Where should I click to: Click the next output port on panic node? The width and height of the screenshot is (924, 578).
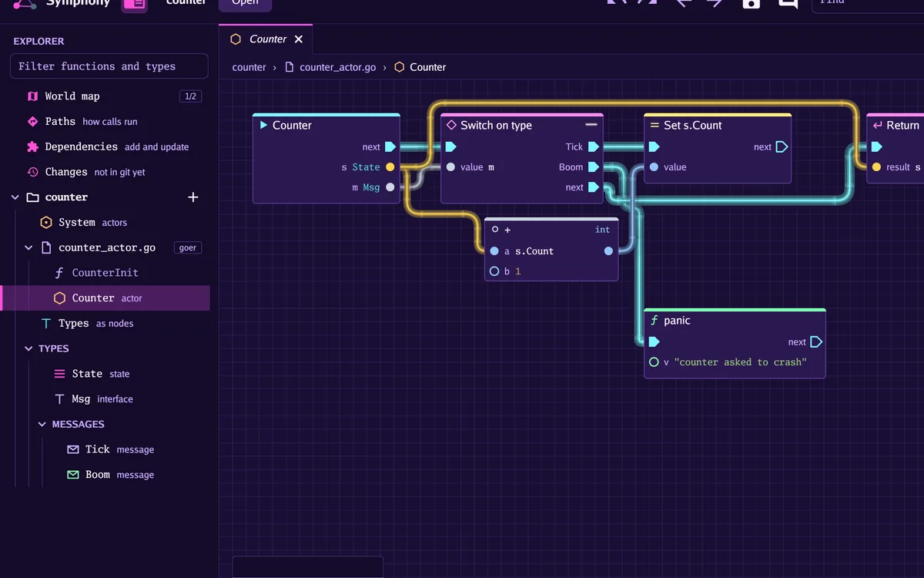click(x=817, y=342)
